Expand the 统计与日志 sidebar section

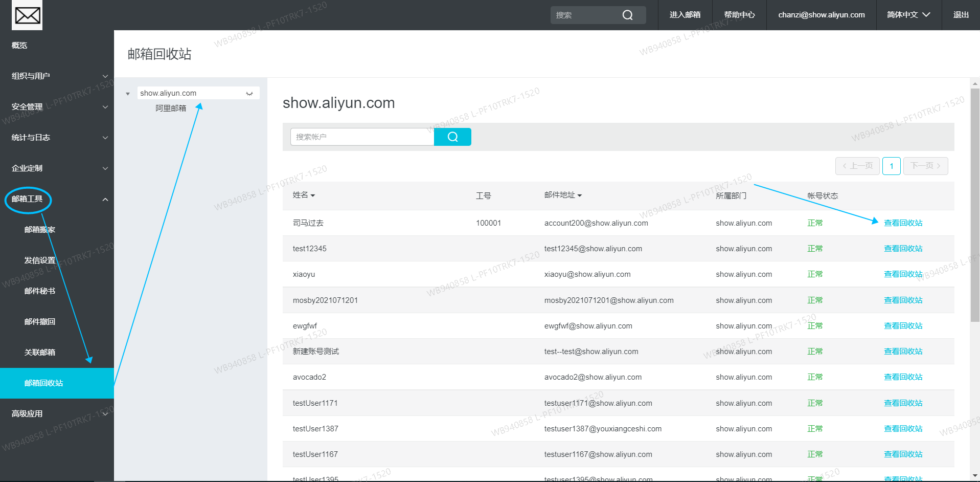pos(57,138)
